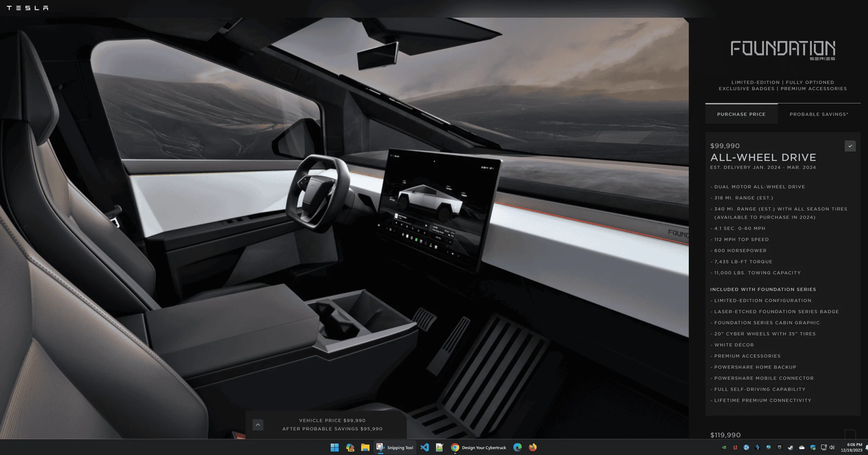Click the OneDrive cloud tray icon
The height and width of the screenshot is (455, 868).
[802, 448]
